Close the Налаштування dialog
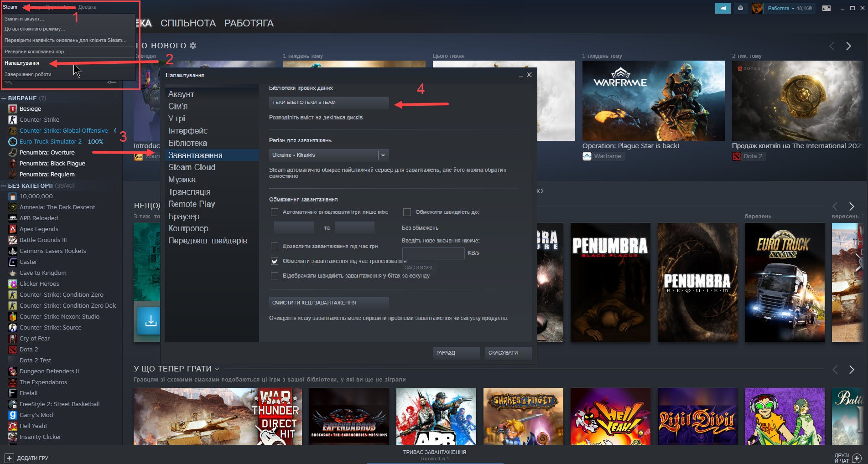Screen dimensions: 868x464 (x=529, y=75)
